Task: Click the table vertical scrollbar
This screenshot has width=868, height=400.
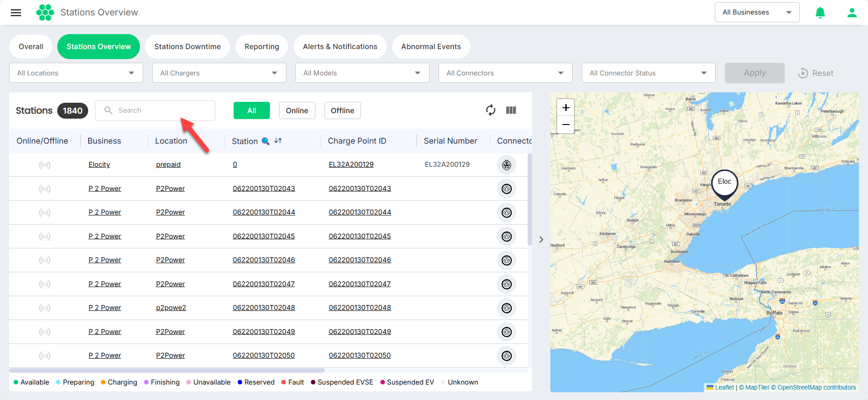Action: [530, 200]
